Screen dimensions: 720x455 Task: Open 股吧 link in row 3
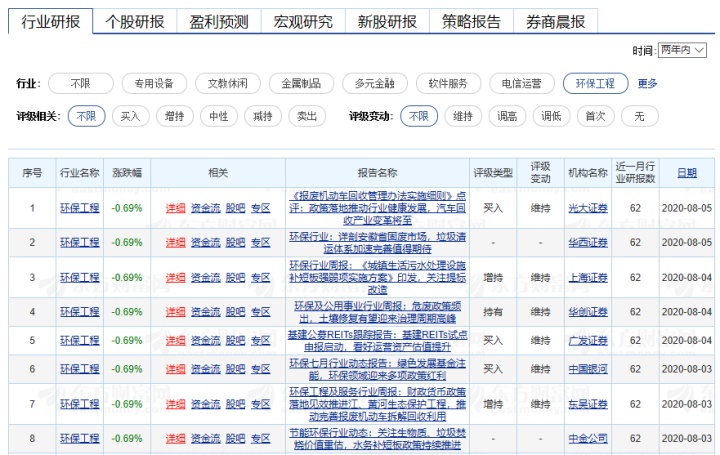(x=235, y=277)
